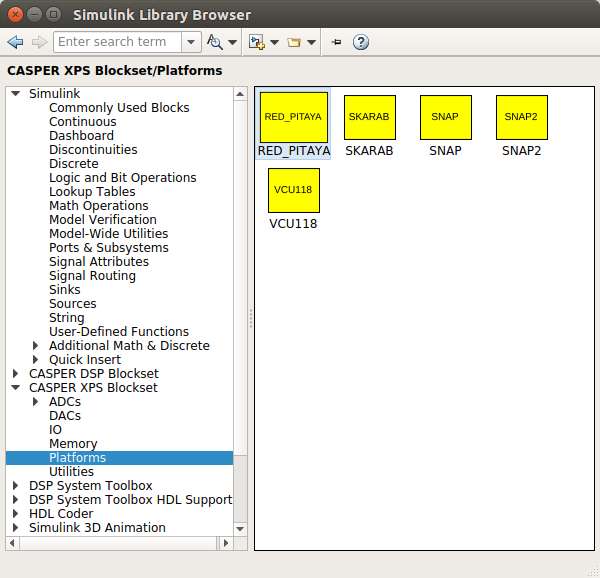
Task: Expand CASPER DSP Blockset node
Action: coord(15,373)
